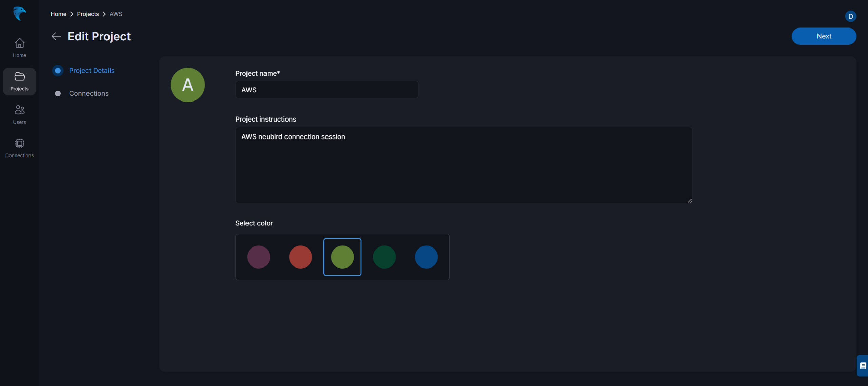The height and width of the screenshot is (386, 868).
Task: Click the Home breadcrumb link
Action: click(58, 14)
